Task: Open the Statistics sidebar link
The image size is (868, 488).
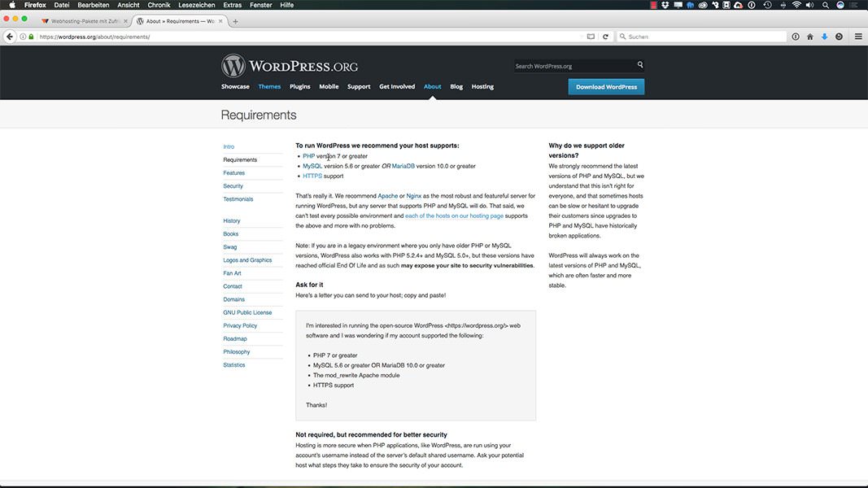Action: click(234, 365)
